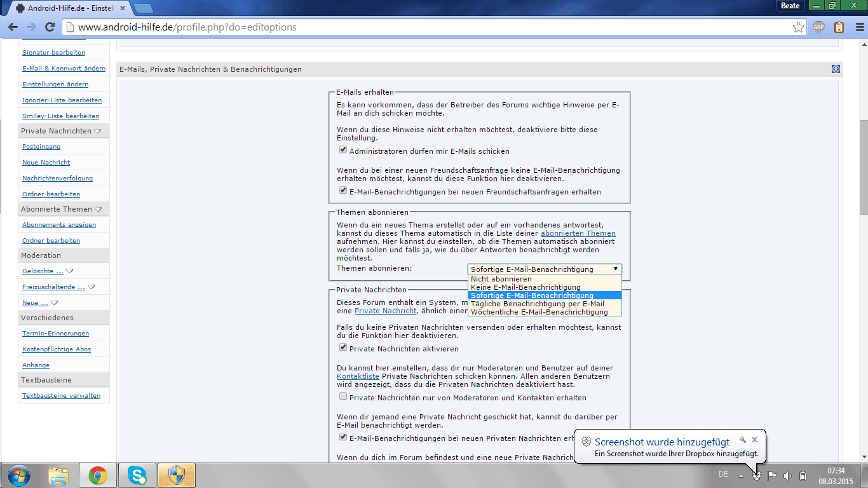Enable 'Private Nachrichten nur von Moderatoren' checkbox
The width and height of the screenshot is (868, 488).
(x=343, y=397)
